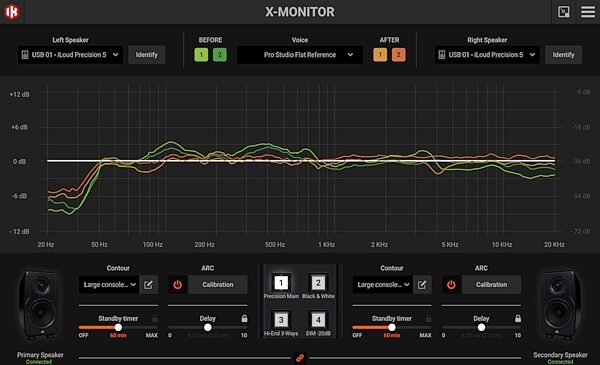Toggle BEFORE curve 1 visibility
Viewport: 600px width, 365px height.
[201, 55]
